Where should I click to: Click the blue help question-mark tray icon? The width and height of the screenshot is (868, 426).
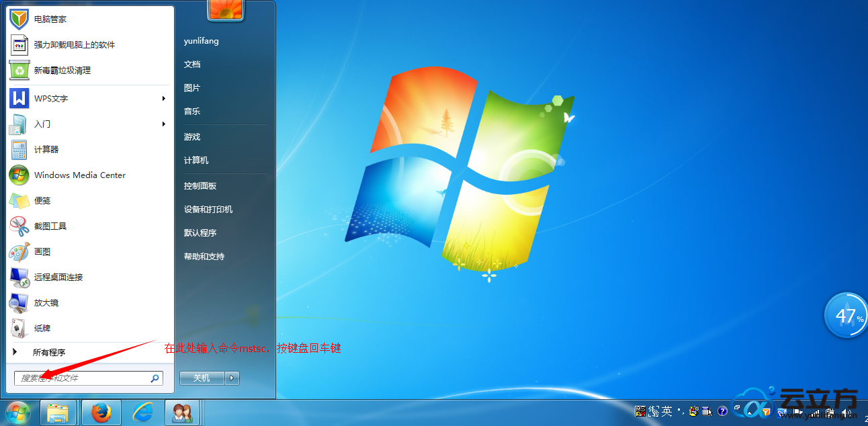coord(722,411)
